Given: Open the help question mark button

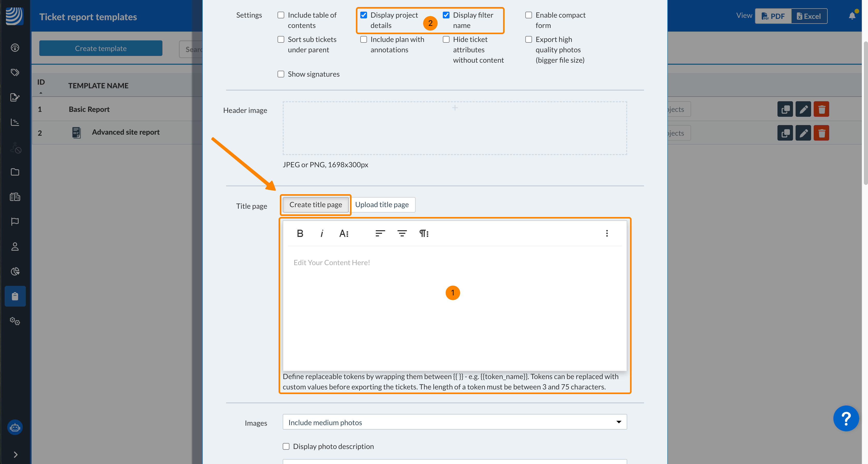Looking at the screenshot, I should pyautogui.click(x=845, y=418).
